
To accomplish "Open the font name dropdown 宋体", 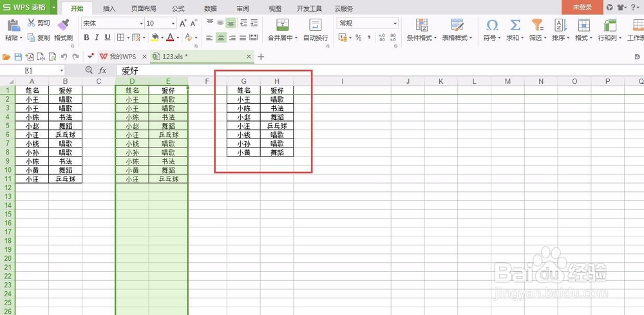I will tap(142, 23).
